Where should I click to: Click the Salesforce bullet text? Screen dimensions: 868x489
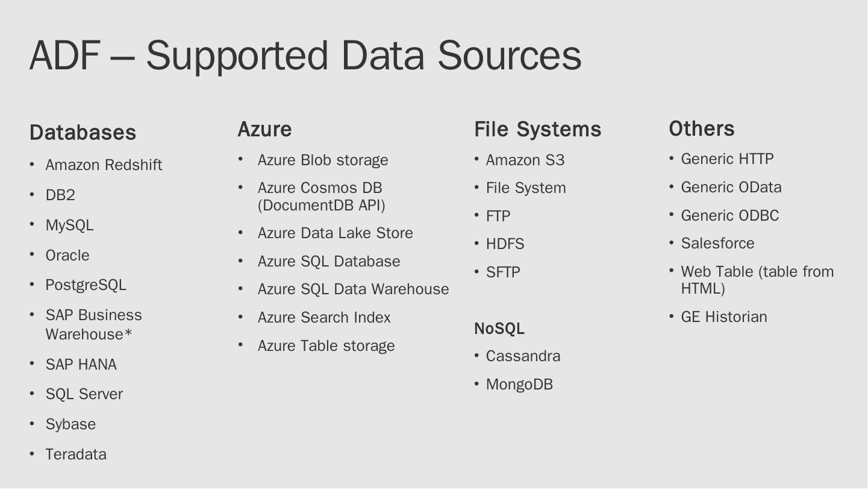(x=717, y=243)
